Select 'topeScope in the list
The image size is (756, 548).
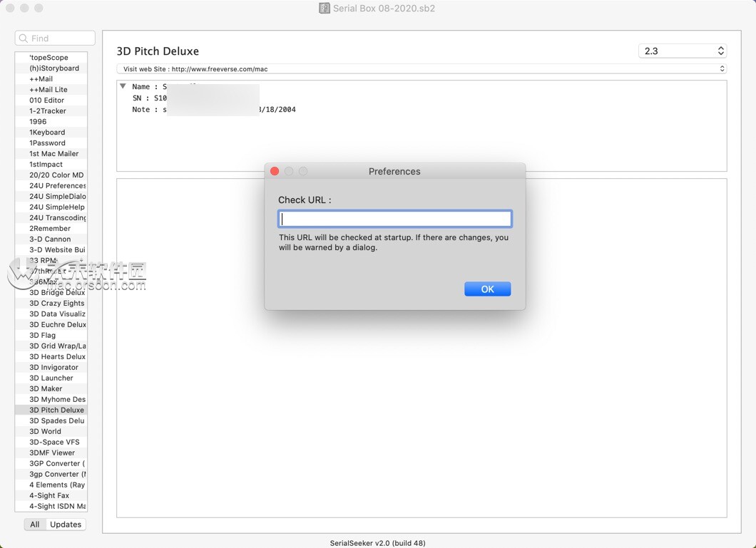pyautogui.click(x=51, y=57)
